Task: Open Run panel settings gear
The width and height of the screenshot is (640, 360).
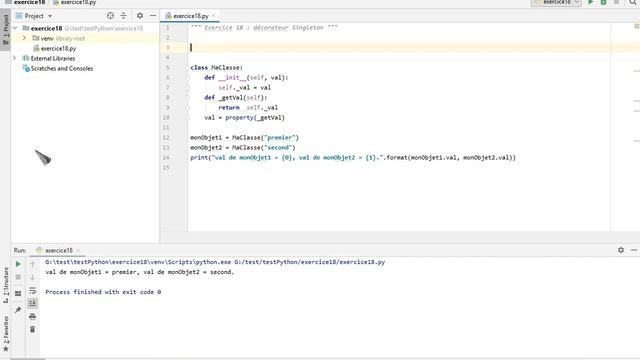Action: (621, 250)
